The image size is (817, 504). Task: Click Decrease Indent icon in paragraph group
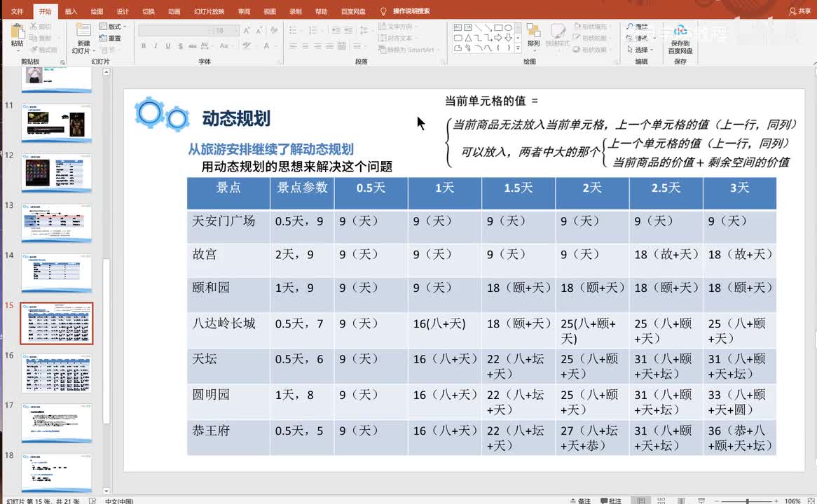click(336, 30)
